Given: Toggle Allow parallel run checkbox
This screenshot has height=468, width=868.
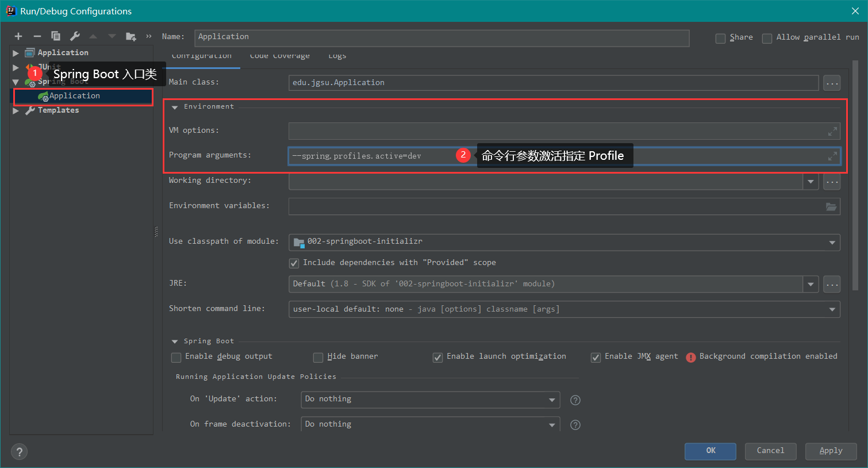Looking at the screenshot, I should [x=767, y=38].
